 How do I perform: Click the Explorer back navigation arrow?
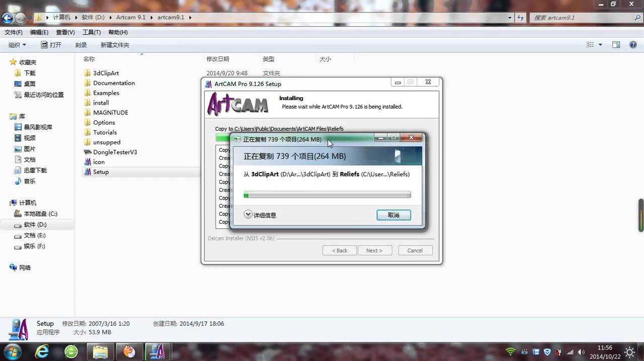coord(7,18)
